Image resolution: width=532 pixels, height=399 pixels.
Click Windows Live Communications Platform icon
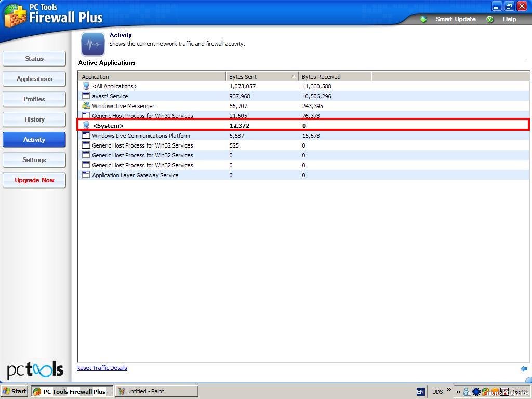86,135
